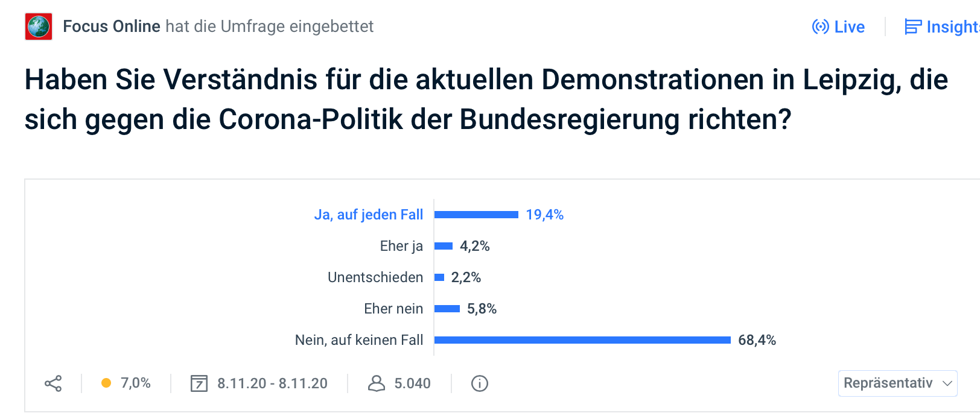Screen dimensions: 980x416
Task: Click the Focus Online publisher name
Action: pyautogui.click(x=112, y=27)
